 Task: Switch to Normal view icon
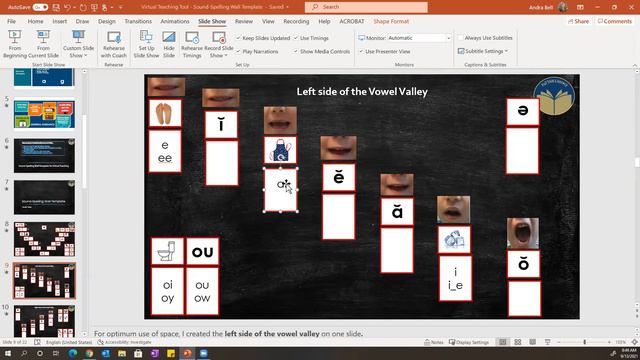coord(502,342)
